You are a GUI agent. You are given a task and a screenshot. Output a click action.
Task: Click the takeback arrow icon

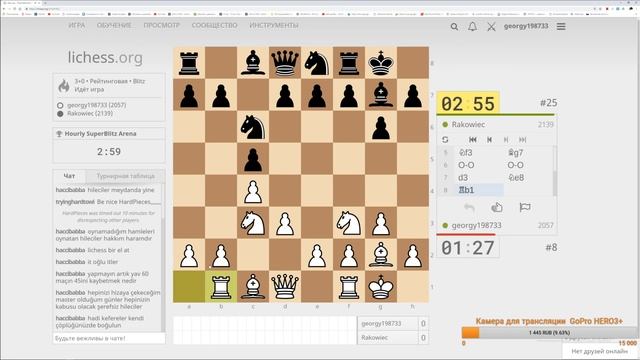pos(469,207)
